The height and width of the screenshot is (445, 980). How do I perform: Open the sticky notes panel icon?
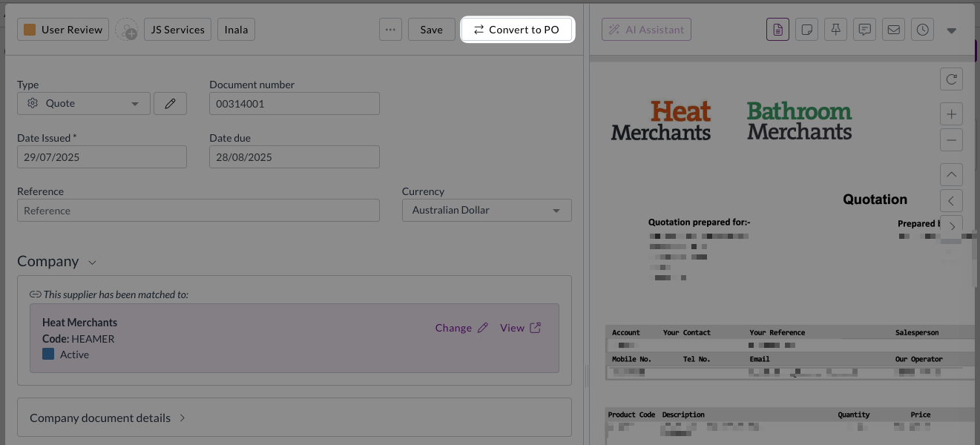[x=806, y=30]
